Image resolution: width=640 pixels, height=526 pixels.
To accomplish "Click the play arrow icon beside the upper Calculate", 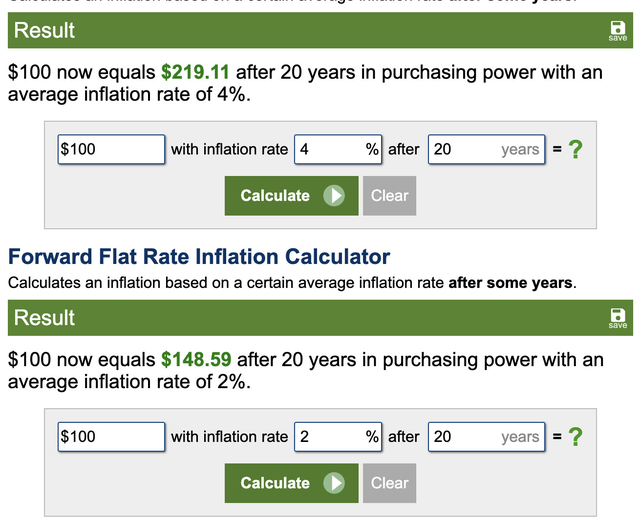I will coord(334,196).
